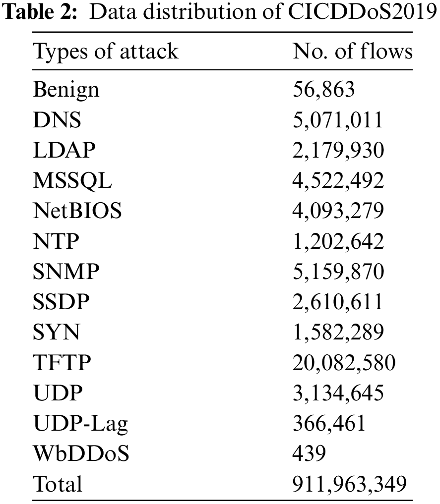The width and height of the screenshot is (440, 504).
Task: Select the MSSQL row label
Action: (x=72, y=180)
